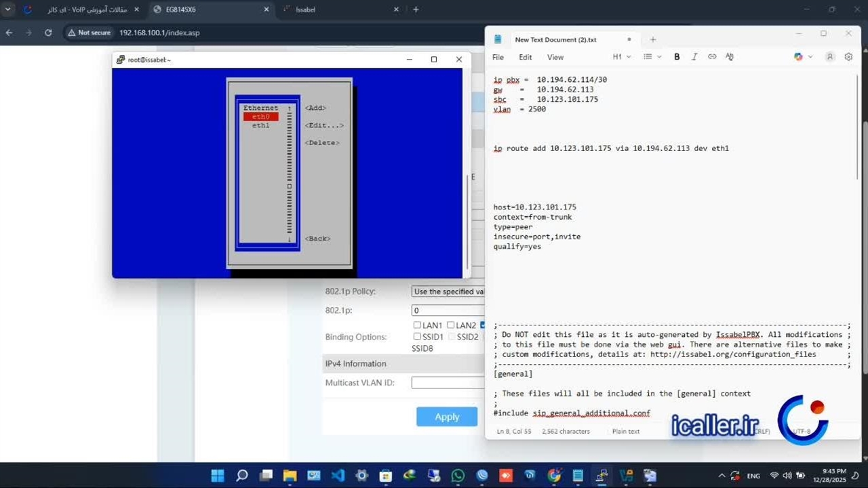Screen dimensions: 868x488
Task: Reload the browser page
Action: tap(48, 33)
